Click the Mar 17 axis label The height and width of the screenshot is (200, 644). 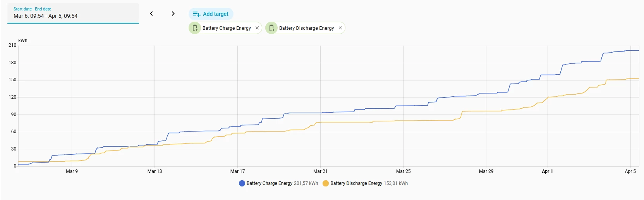(237, 171)
